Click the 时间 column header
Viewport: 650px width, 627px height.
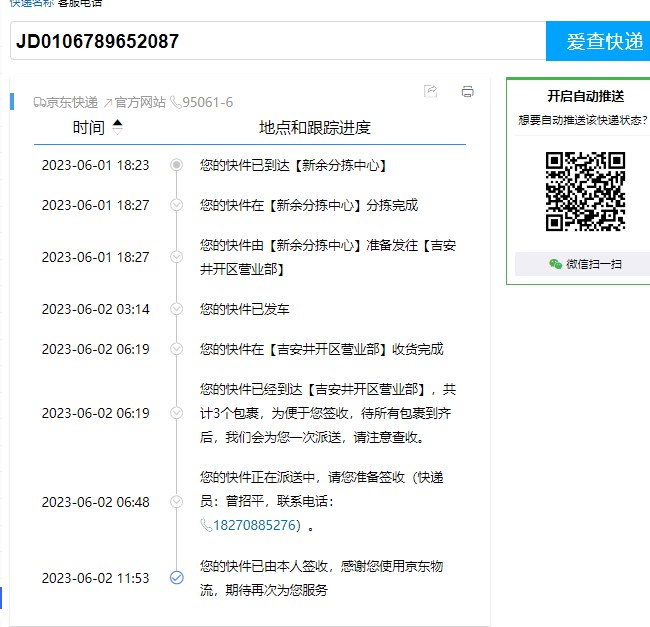(88, 127)
